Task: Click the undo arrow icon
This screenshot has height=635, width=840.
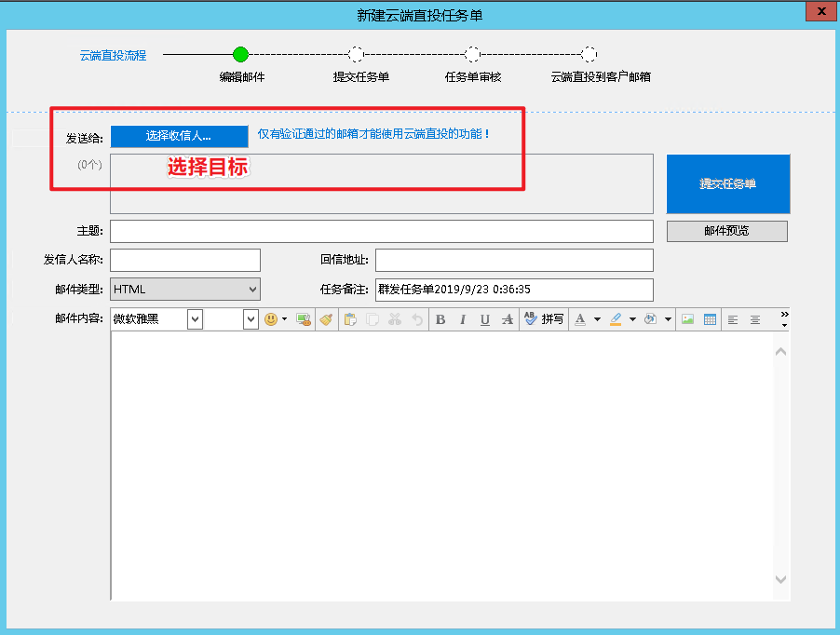Action: (x=417, y=319)
